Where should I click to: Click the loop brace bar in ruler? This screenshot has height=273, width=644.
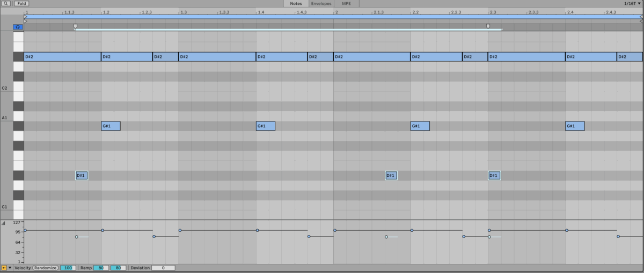[333, 17]
